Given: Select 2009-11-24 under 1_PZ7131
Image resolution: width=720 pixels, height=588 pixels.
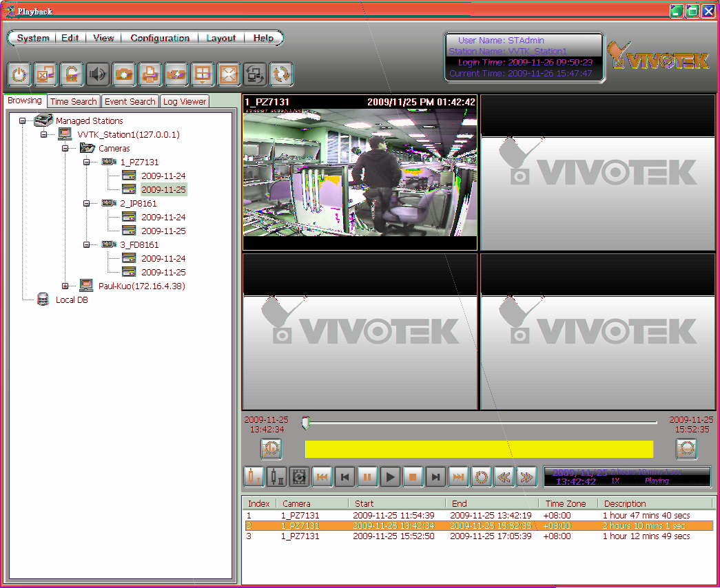Looking at the screenshot, I should [163, 176].
